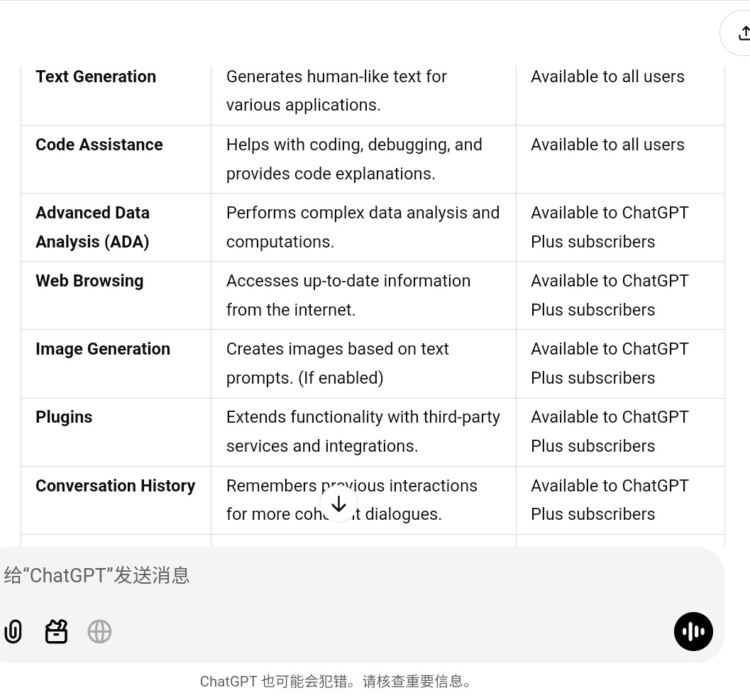The height and width of the screenshot is (700, 750).
Task: Click Advanced Data Analysis (ADA) cell
Action: tap(116, 227)
